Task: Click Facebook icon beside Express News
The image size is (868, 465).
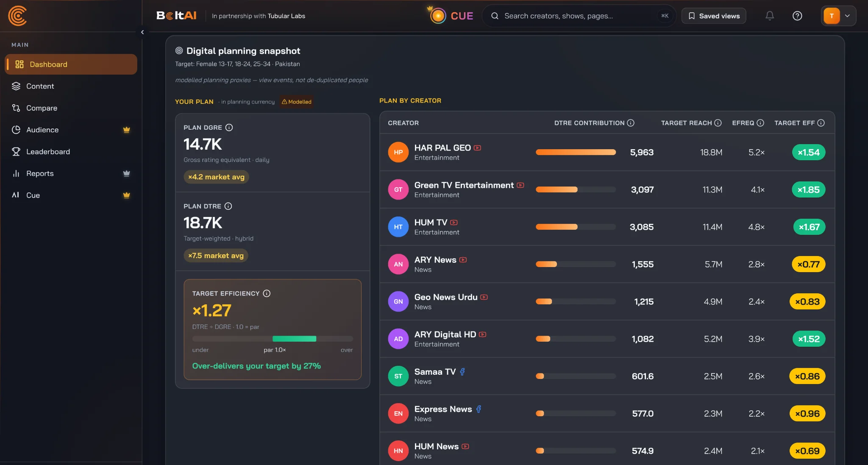Action: coord(479,409)
